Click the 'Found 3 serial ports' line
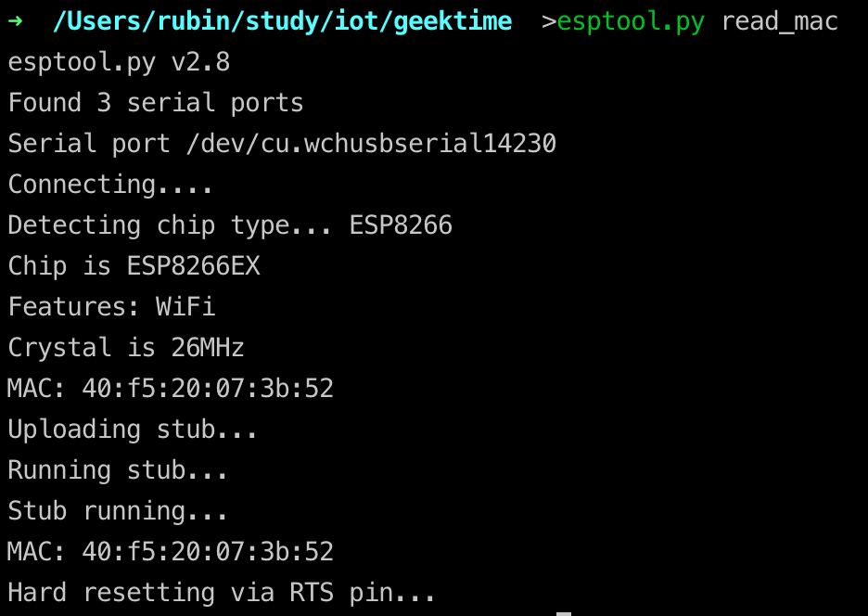The image size is (868, 616). click(x=156, y=103)
